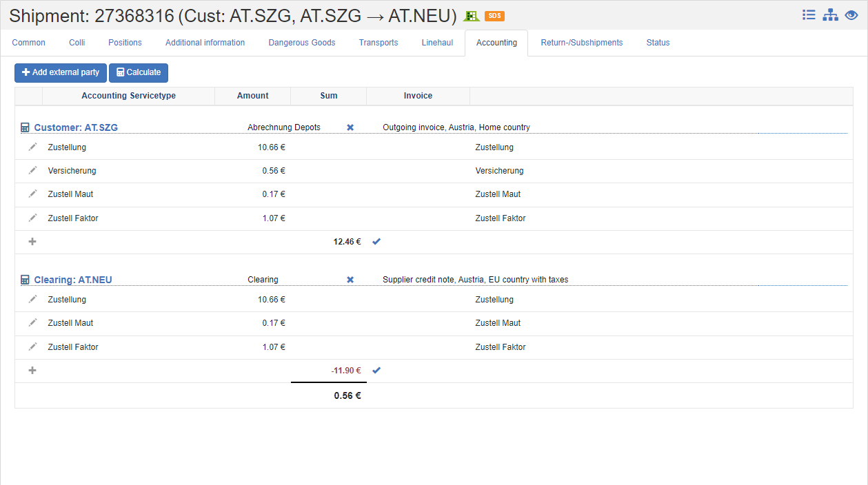This screenshot has width=868, height=485.
Task: Switch to the Dangerous Goods tab
Action: [301, 43]
